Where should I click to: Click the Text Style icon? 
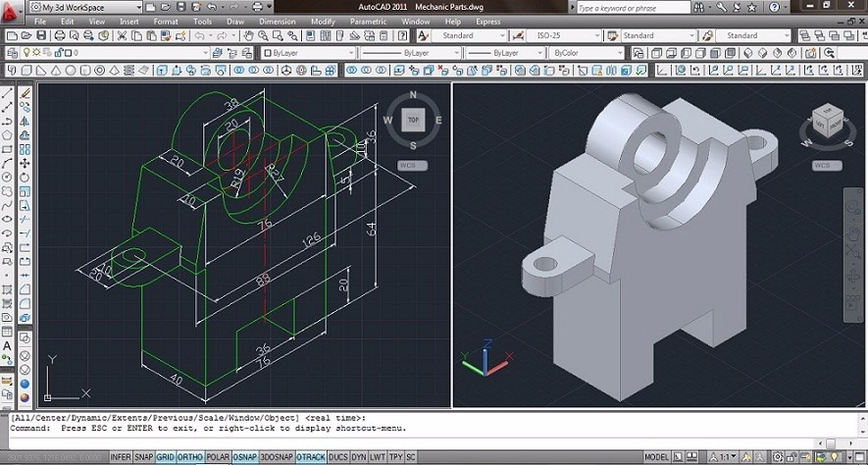pos(423,36)
